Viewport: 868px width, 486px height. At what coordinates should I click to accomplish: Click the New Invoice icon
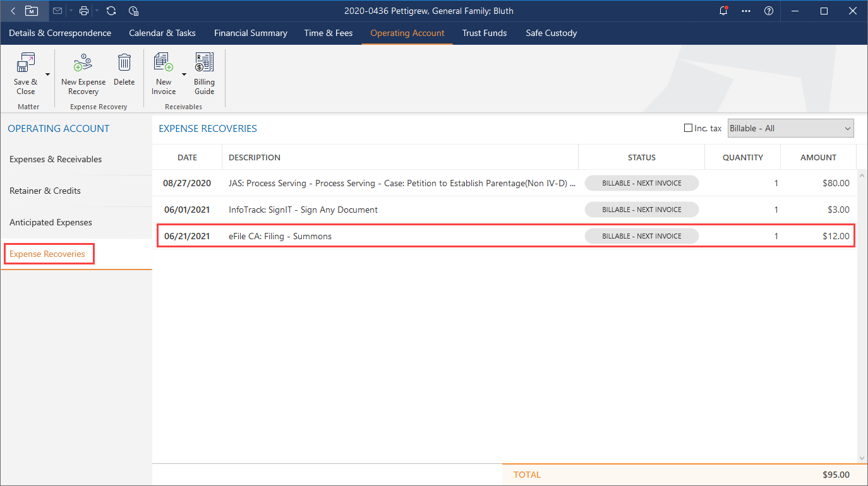pyautogui.click(x=163, y=62)
